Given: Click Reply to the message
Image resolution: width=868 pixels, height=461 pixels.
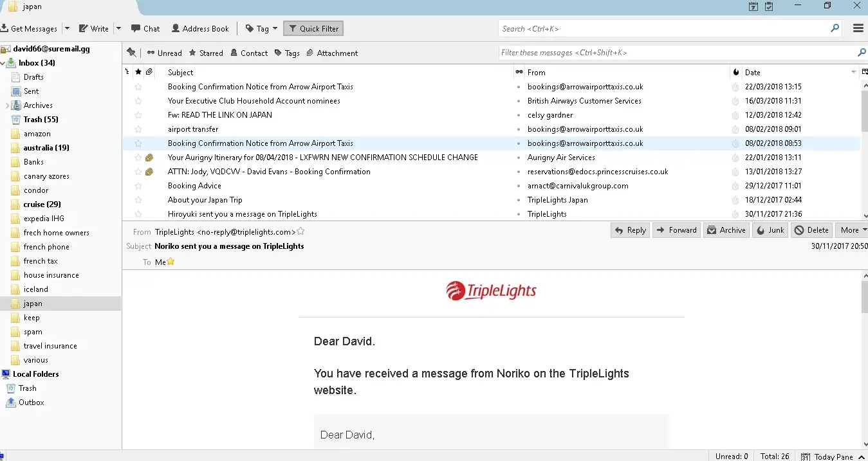Looking at the screenshot, I should tap(631, 230).
